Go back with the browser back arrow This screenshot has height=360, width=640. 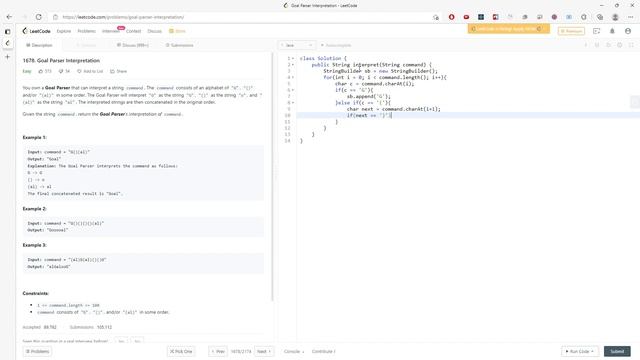[x=9, y=17]
